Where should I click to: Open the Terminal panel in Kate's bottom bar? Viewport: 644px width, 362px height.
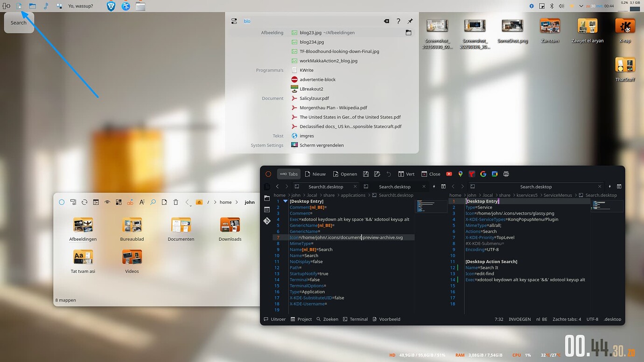point(355,320)
